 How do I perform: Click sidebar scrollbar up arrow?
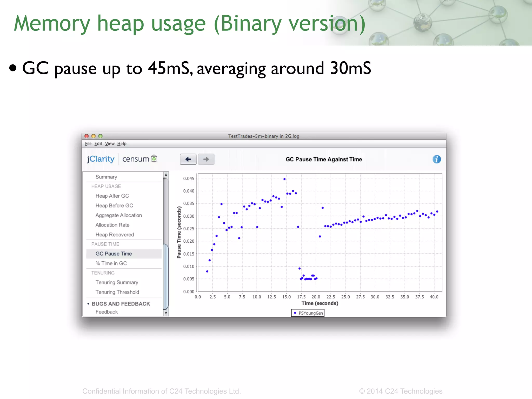coord(166,175)
